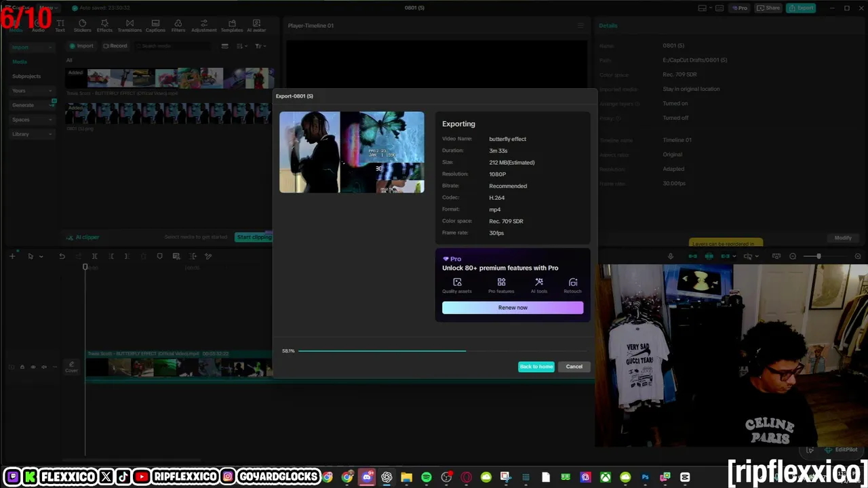Open the Transitions panel
Viewport: 868px width, 488px height.
coord(130,26)
